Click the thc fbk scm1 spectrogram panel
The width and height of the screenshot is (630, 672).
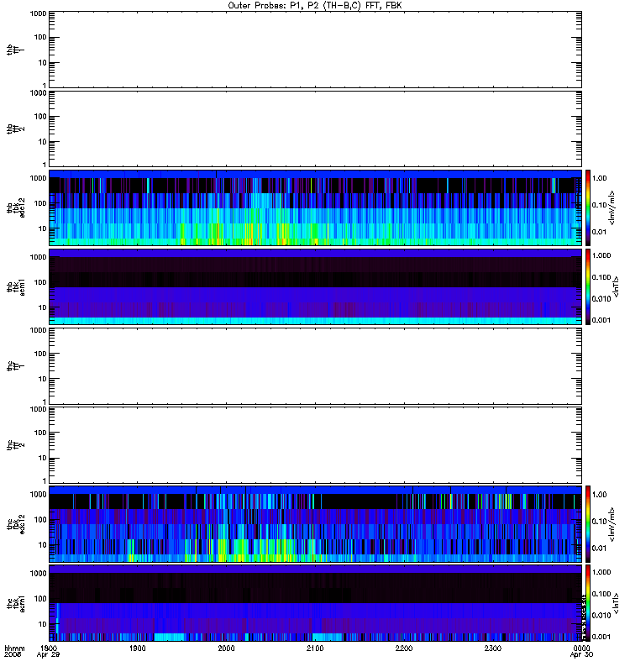point(315,603)
